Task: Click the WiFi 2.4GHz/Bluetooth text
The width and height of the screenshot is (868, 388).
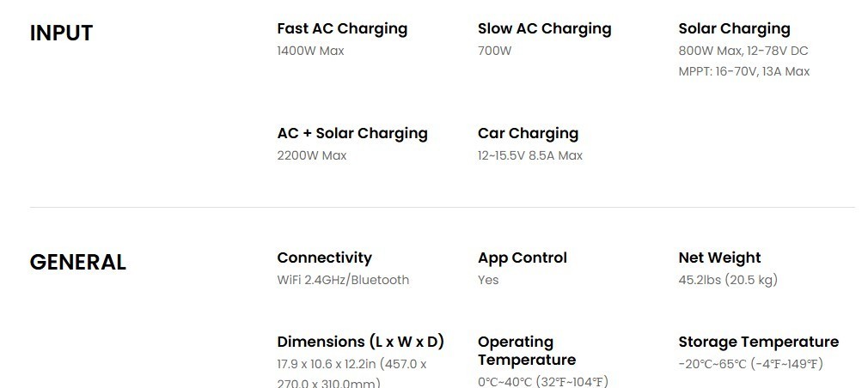Action: pos(343,280)
